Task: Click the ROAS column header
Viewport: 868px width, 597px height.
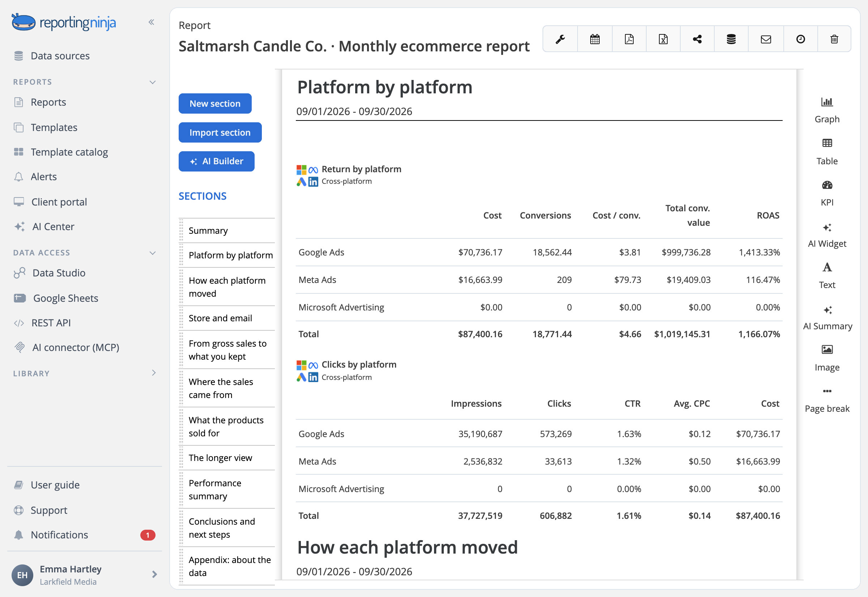Action: click(768, 215)
